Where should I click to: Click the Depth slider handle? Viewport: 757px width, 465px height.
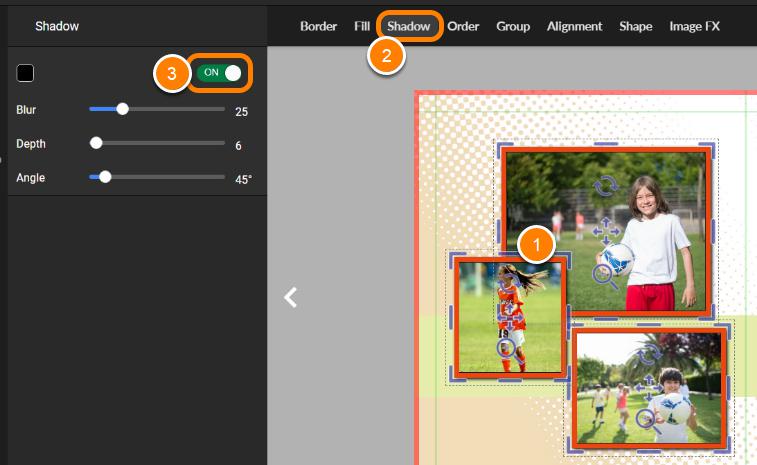(96, 143)
